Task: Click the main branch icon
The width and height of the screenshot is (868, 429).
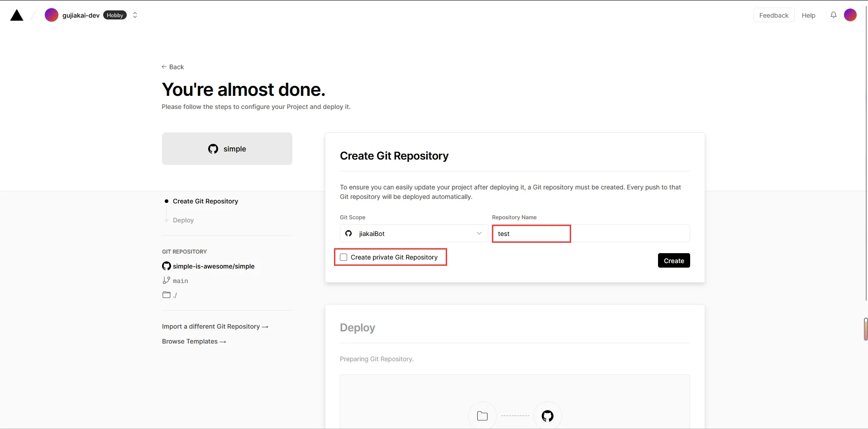Action: [167, 280]
